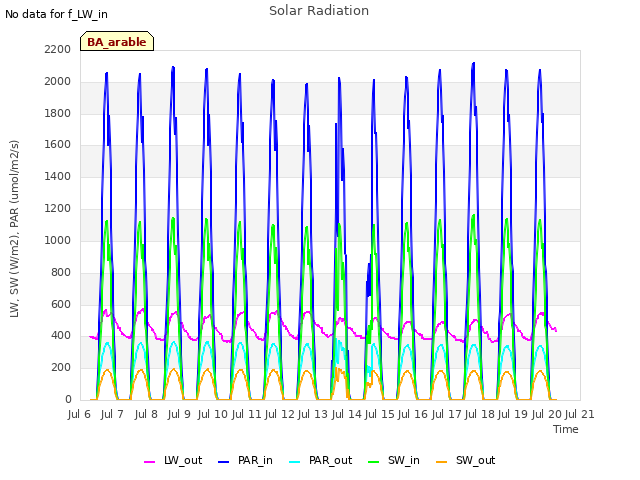Select the SW_out legend entry
This screenshot has height=480, width=640.
[466, 460]
